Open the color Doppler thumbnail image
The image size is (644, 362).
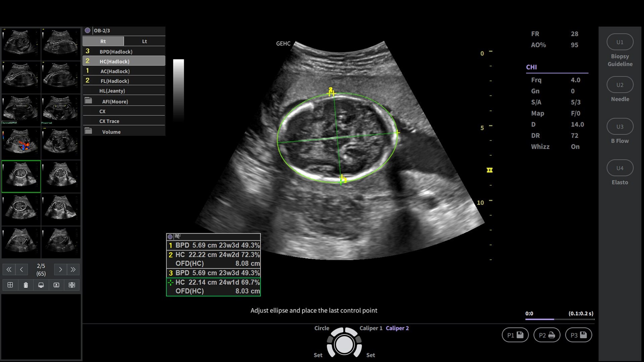click(x=21, y=143)
